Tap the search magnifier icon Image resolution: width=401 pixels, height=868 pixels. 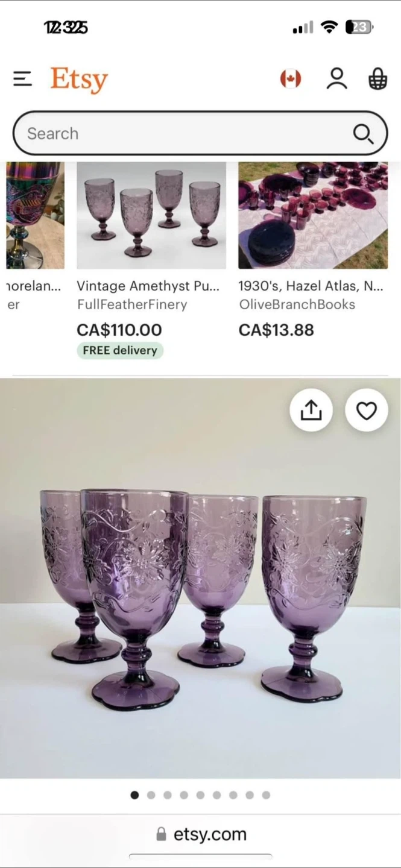click(363, 134)
